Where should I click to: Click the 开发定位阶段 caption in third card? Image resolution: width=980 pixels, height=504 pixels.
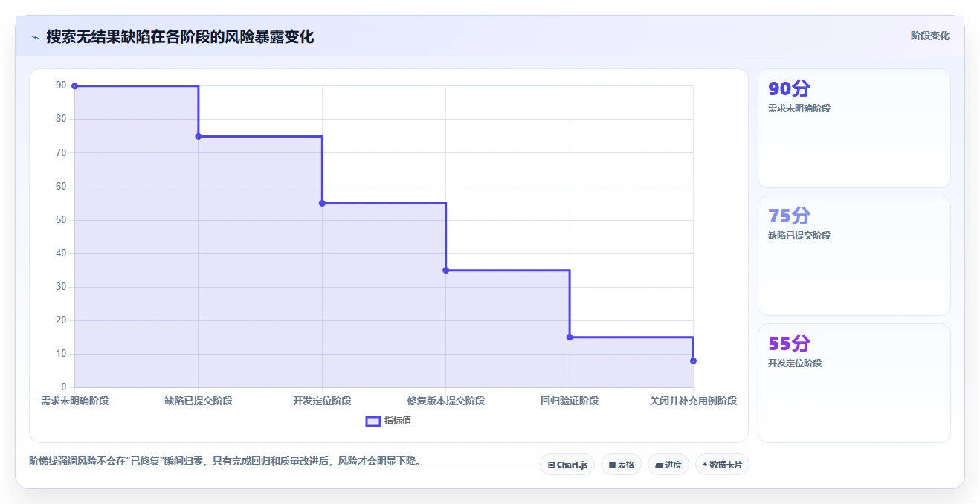pos(795,363)
